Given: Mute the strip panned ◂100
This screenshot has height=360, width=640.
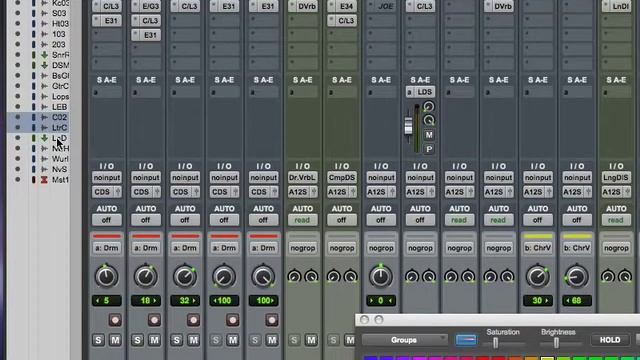Looking at the screenshot, I should (233, 340).
